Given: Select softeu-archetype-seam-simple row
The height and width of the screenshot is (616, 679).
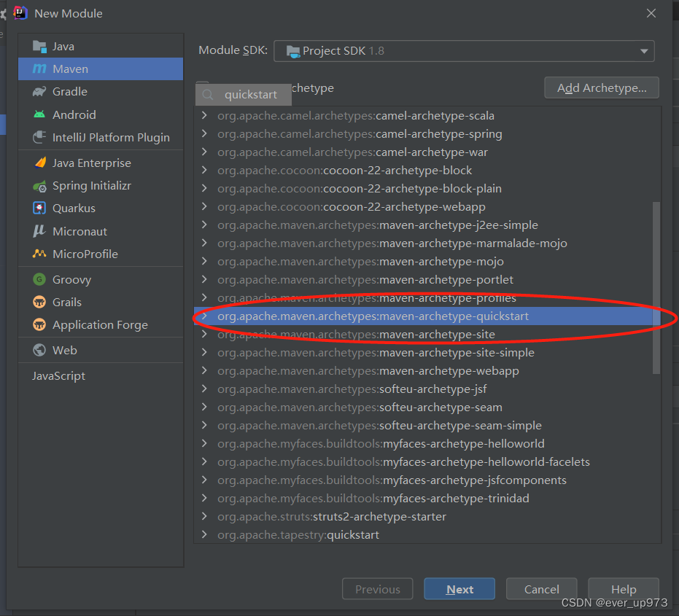Looking at the screenshot, I should (x=427, y=425).
